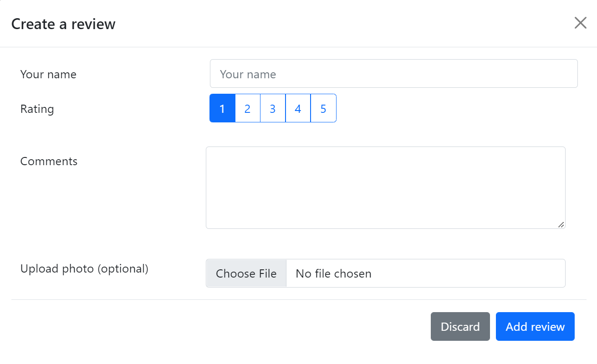Click the header line below the title
The width and height of the screenshot is (597, 364).
click(x=299, y=47)
